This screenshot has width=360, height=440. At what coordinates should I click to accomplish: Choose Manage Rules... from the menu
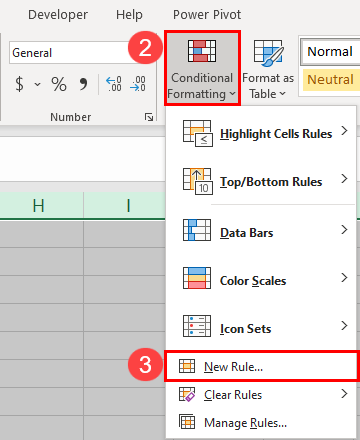(261, 423)
